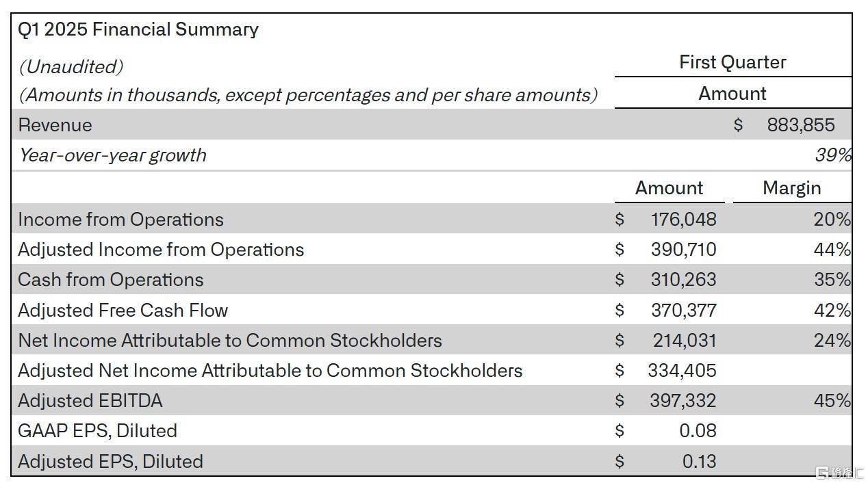
Task: Select the Income from Operations row label
Action: 120,220
